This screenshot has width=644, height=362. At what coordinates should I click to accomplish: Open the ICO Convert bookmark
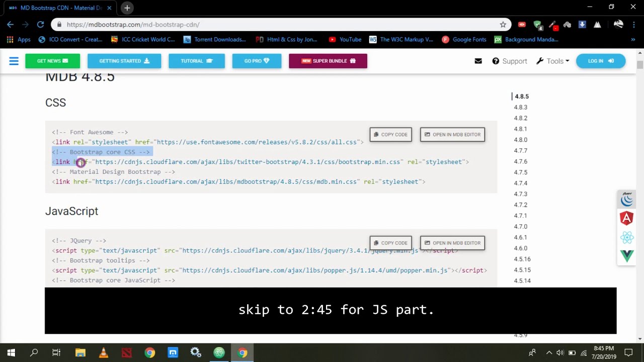[70, 39]
